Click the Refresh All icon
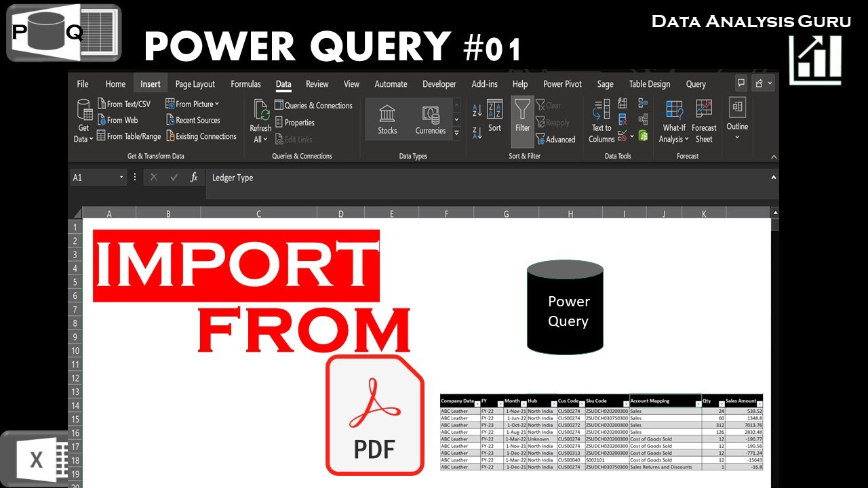 (x=260, y=110)
